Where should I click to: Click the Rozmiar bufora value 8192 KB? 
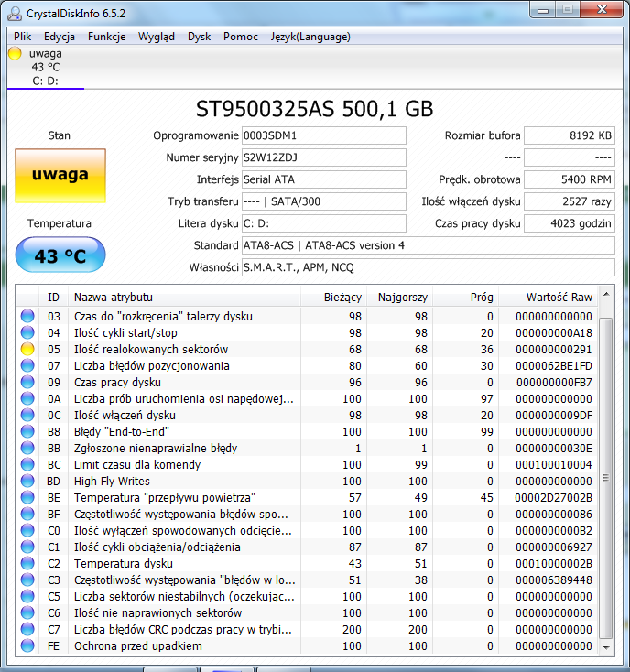click(570, 135)
